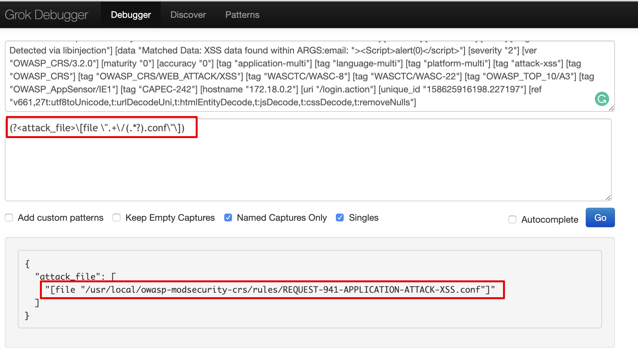The width and height of the screenshot is (638, 364).
Task: Click inside the log sample input textarea
Action: point(292,76)
